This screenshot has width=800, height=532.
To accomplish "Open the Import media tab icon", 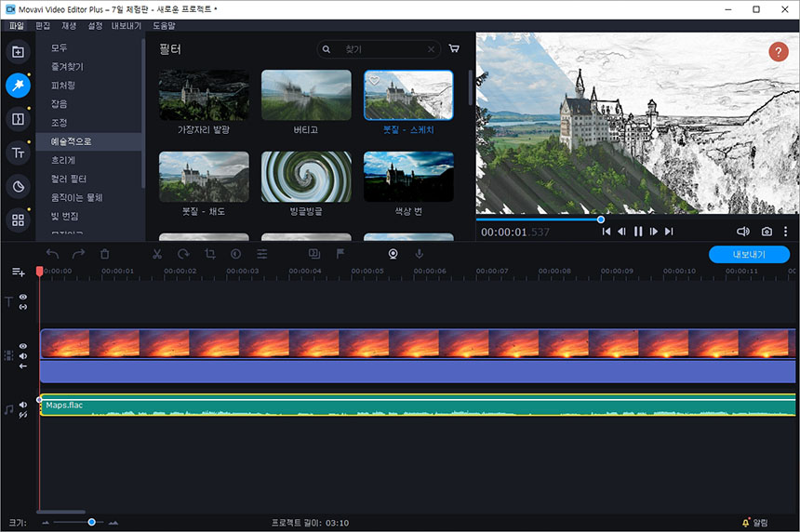I will click(x=18, y=51).
